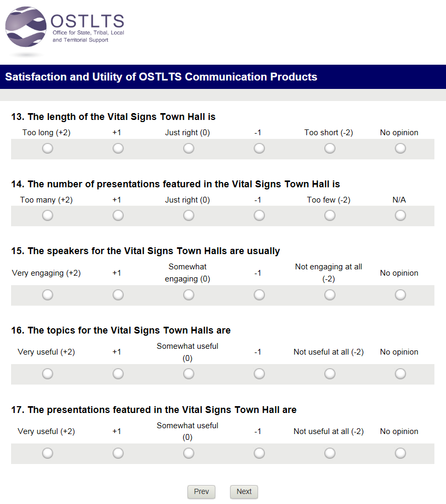Screen dimensions: 446x504
Task: Rate topics as 'Very useful (+2)'
Action: tap(47, 374)
